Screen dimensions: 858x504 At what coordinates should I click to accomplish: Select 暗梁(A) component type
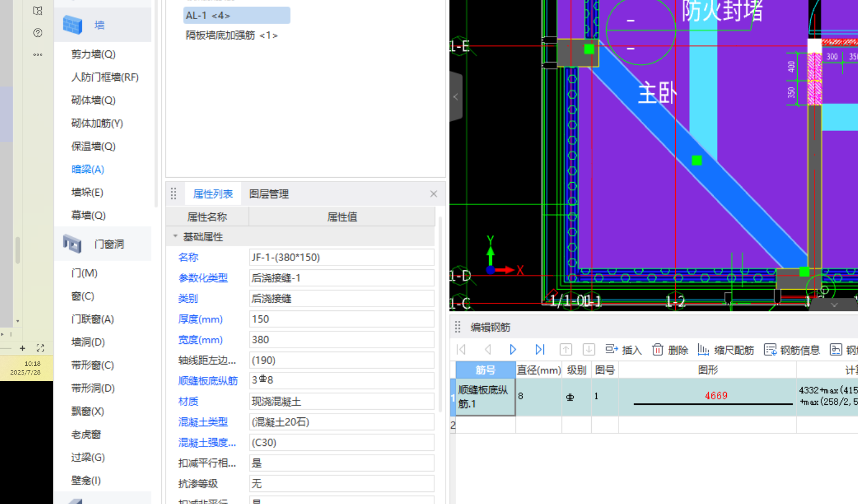[88, 169]
